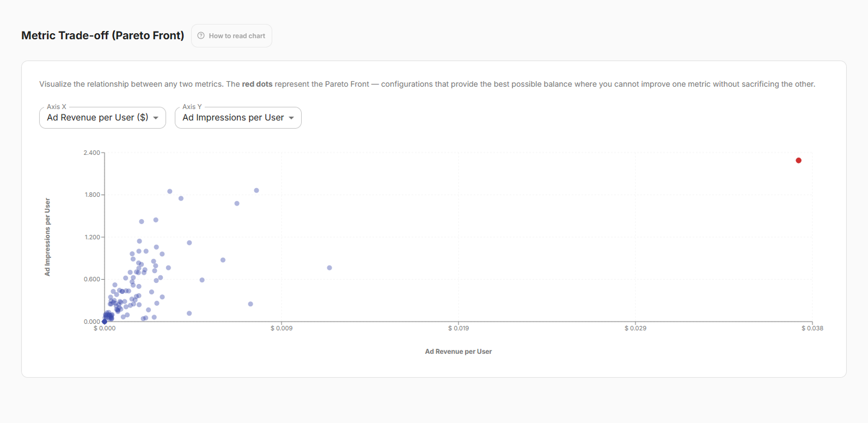868x423 pixels.
Task: Click the 2.400 y-axis tick label
Action: [x=91, y=153]
